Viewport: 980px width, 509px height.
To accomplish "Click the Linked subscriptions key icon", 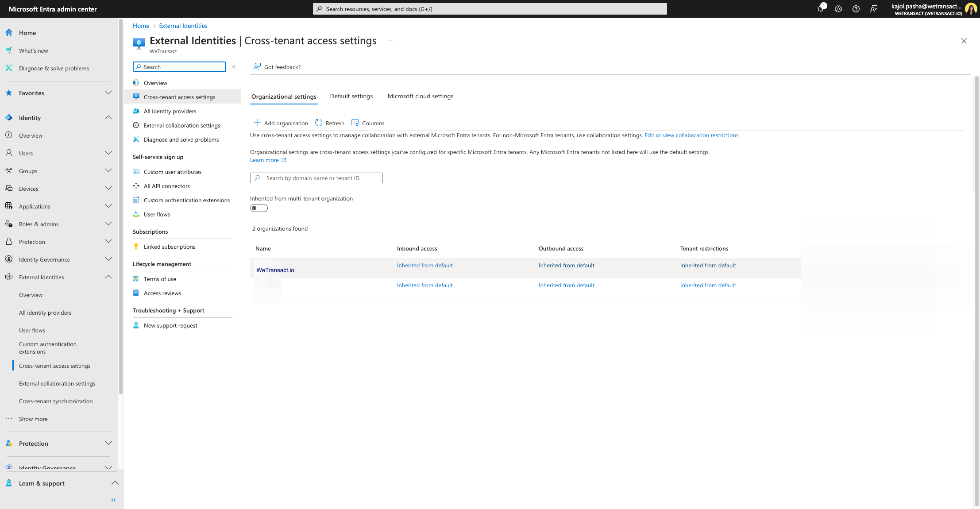I will (136, 247).
